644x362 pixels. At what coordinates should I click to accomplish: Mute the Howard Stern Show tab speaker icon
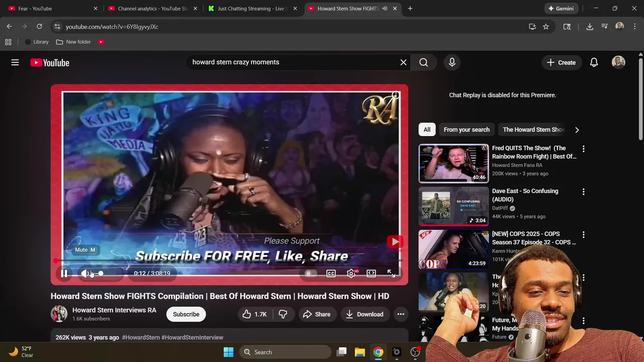click(x=385, y=9)
